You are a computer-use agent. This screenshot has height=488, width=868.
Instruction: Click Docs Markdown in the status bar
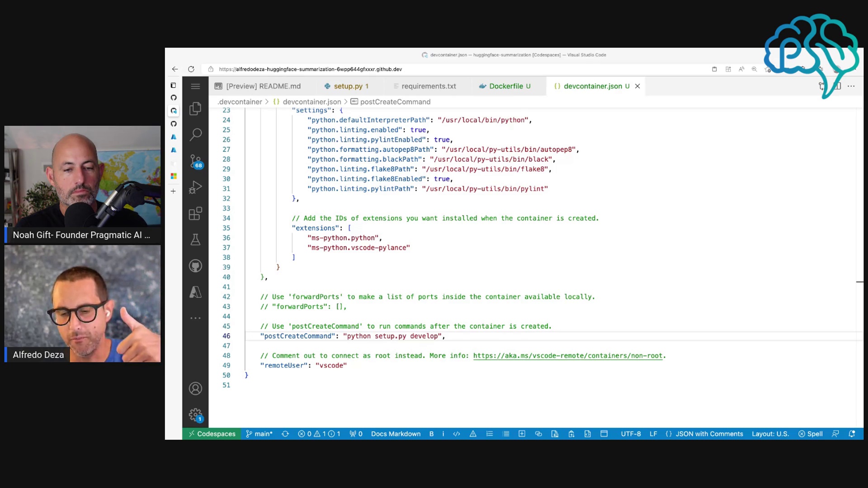pyautogui.click(x=396, y=434)
